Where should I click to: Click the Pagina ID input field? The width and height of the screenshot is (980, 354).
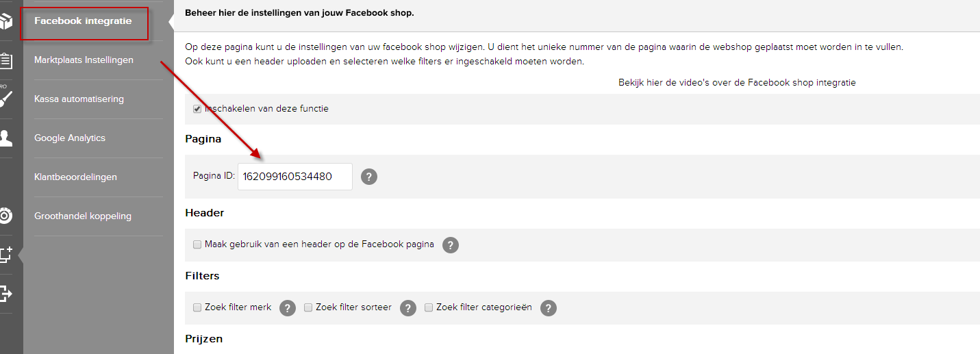(295, 177)
